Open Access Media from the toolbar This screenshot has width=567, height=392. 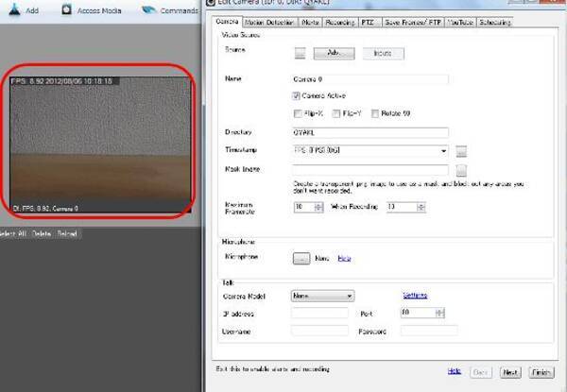pyautogui.click(x=93, y=10)
